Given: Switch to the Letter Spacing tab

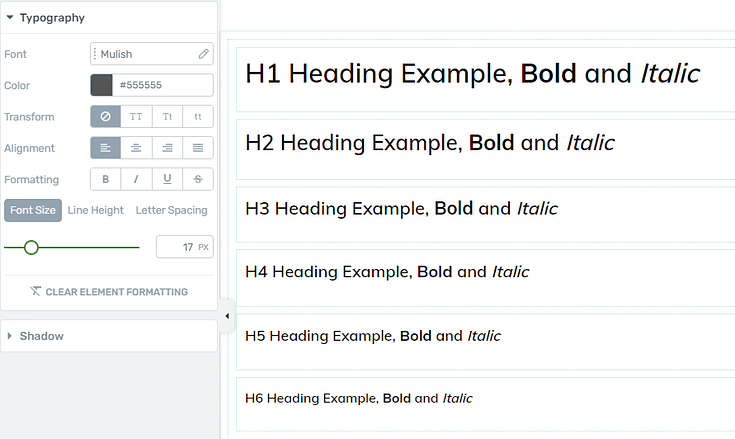Looking at the screenshot, I should coord(171,210).
